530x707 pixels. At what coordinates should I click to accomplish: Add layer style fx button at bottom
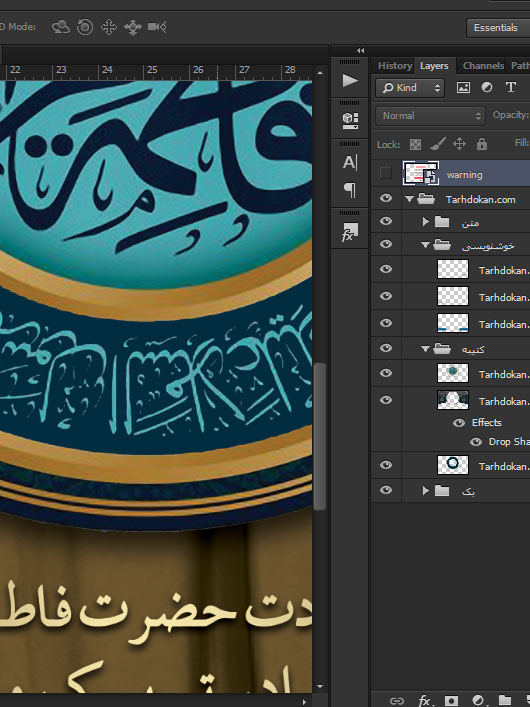(424, 700)
